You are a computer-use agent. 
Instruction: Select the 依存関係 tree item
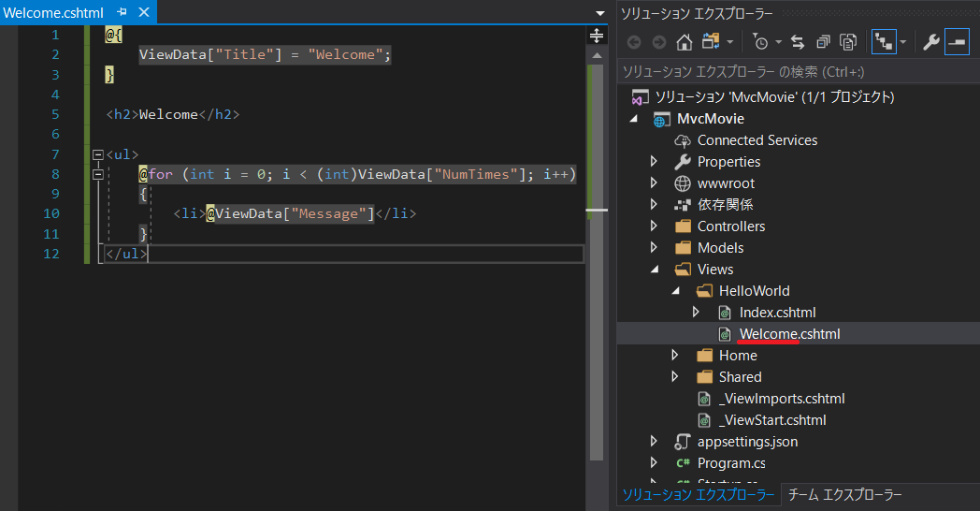pyautogui.click(x=725, y=205)
